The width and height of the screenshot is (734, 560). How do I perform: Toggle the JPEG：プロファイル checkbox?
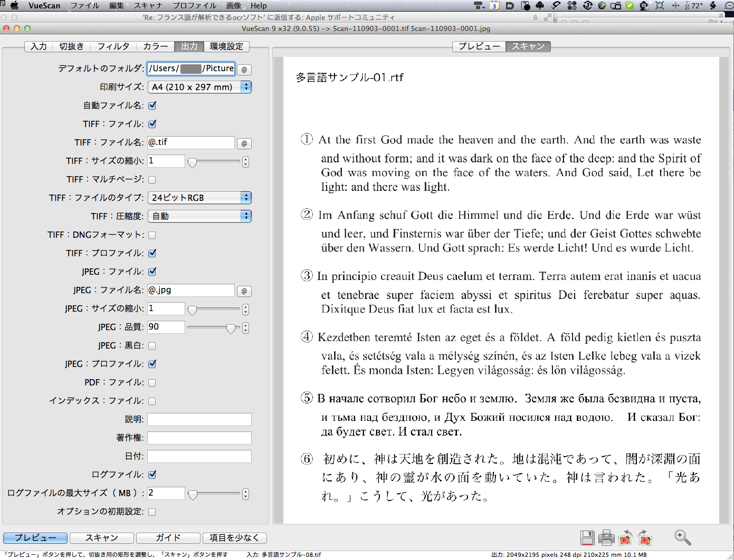click(x=152, y=364)
